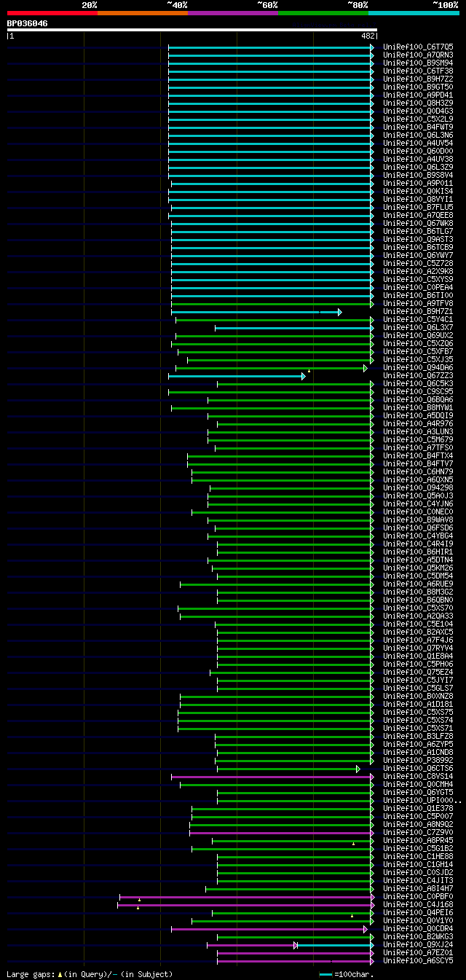Open the UniRef100_Q0CDR4 entry
This screenshot has height=980, width=466.
tap(418, 928)
